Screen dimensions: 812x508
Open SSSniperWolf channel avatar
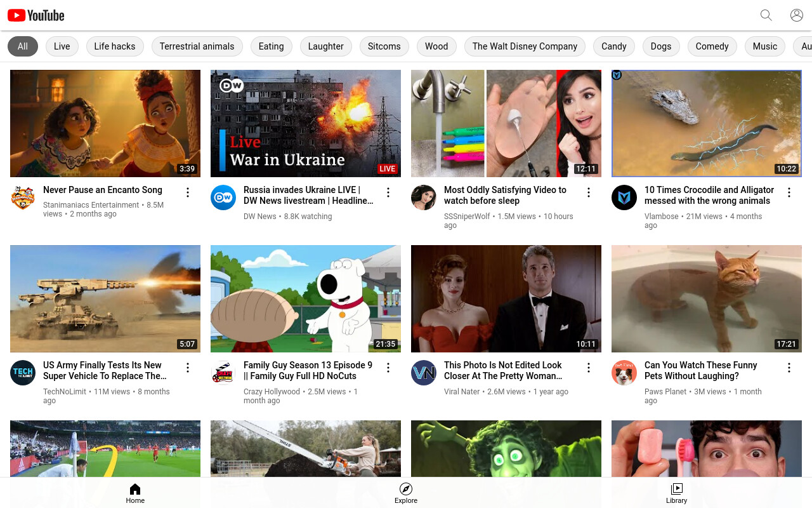pos(424,197)
